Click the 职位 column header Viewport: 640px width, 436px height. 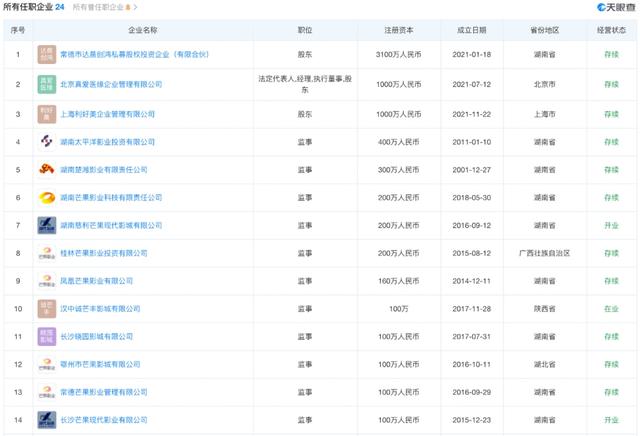pyautogui.click(x=305, y=30)
